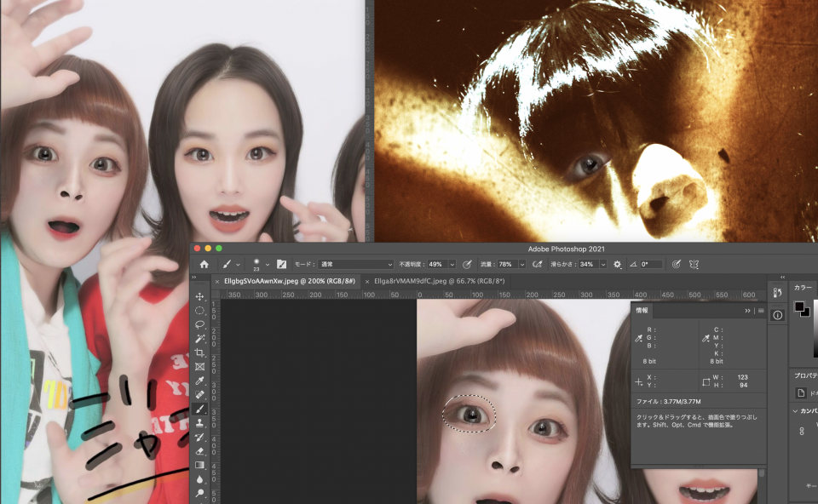Screen dimensions: 818x504
Task: Select the Eraser tool
Action: coord(199,451)
